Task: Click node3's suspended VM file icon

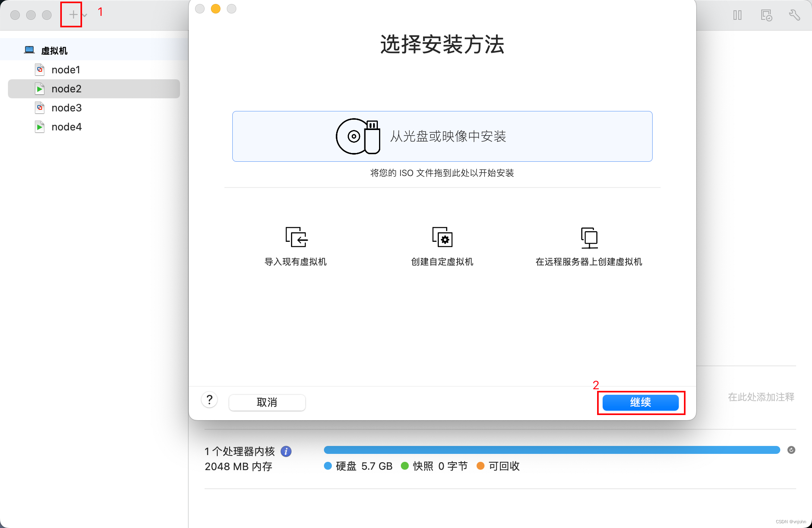Action: pyautogui.click(x=40, y=108)
